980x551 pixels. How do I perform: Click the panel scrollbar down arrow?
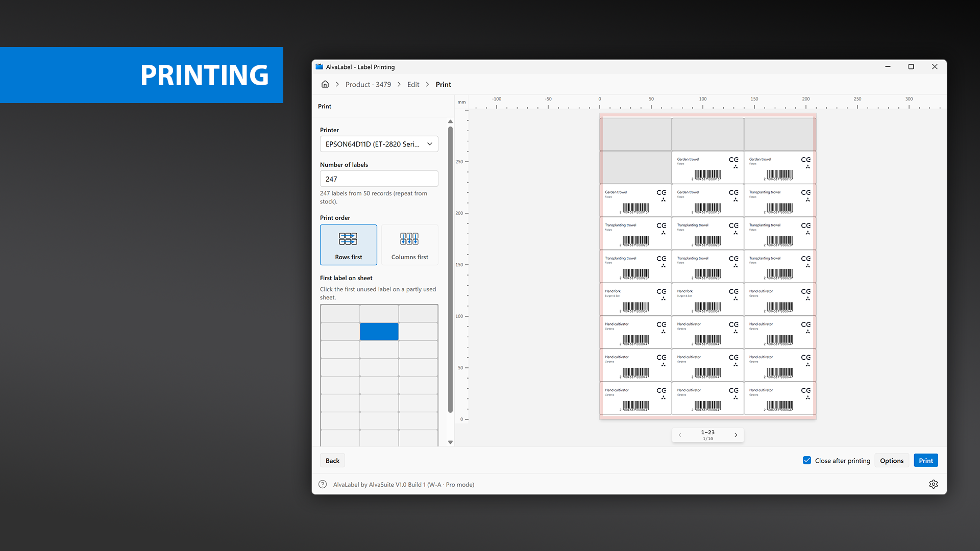point(450,442)
